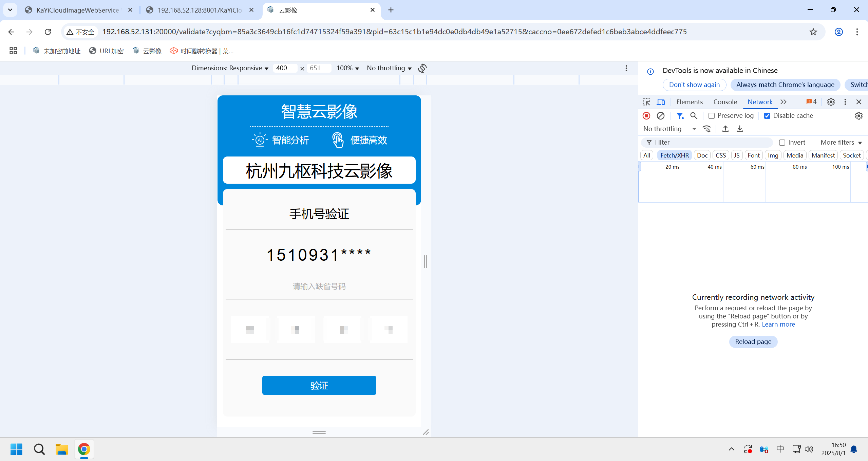Clear the network log
This screenshot has width=868, height=461.
click(x=660, y=116)
